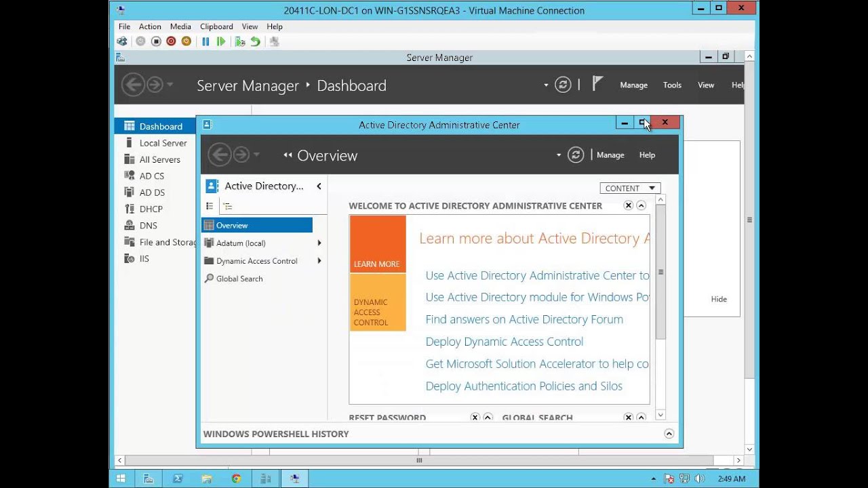Click Hide in Server Manager dashboard
This screenshot has height=488, width=868.
[719, 299]
